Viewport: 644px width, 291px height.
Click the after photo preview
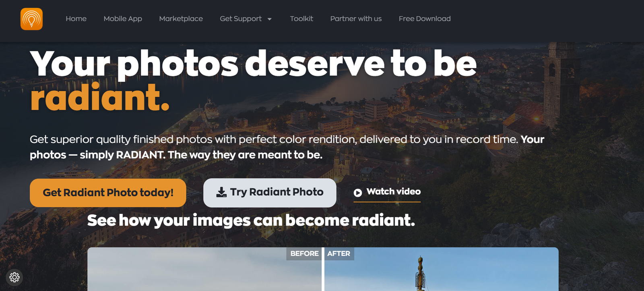point(442,269)
